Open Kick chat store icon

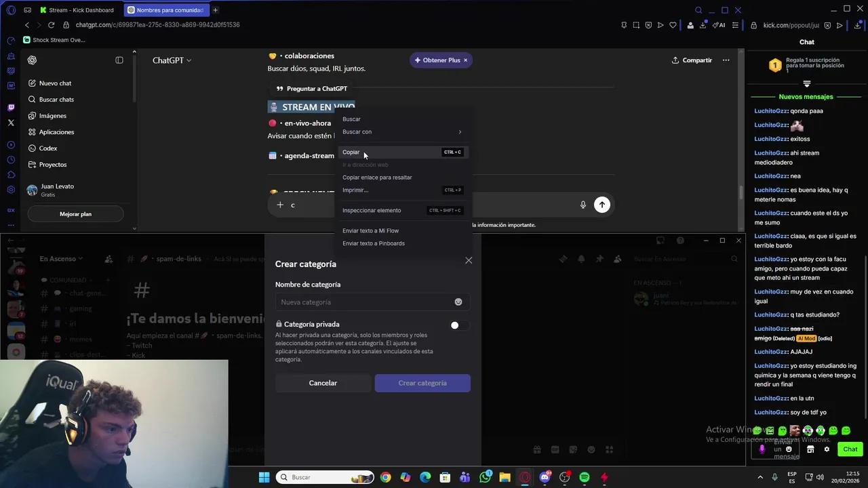810,449
